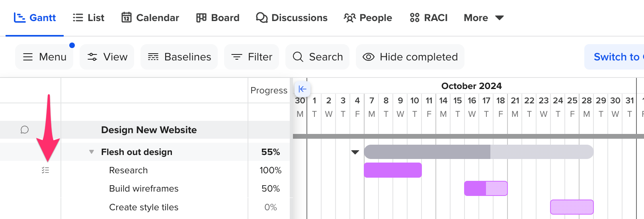Open the hamburger Menu button
The image size is (644, 219).
(44, 57)
